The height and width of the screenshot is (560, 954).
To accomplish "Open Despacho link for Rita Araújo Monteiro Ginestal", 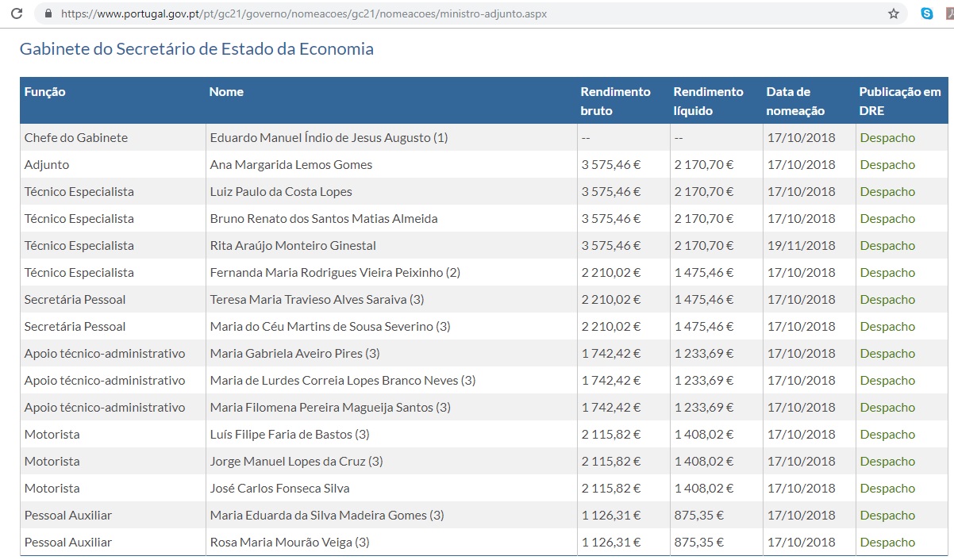I will point(887,245).
